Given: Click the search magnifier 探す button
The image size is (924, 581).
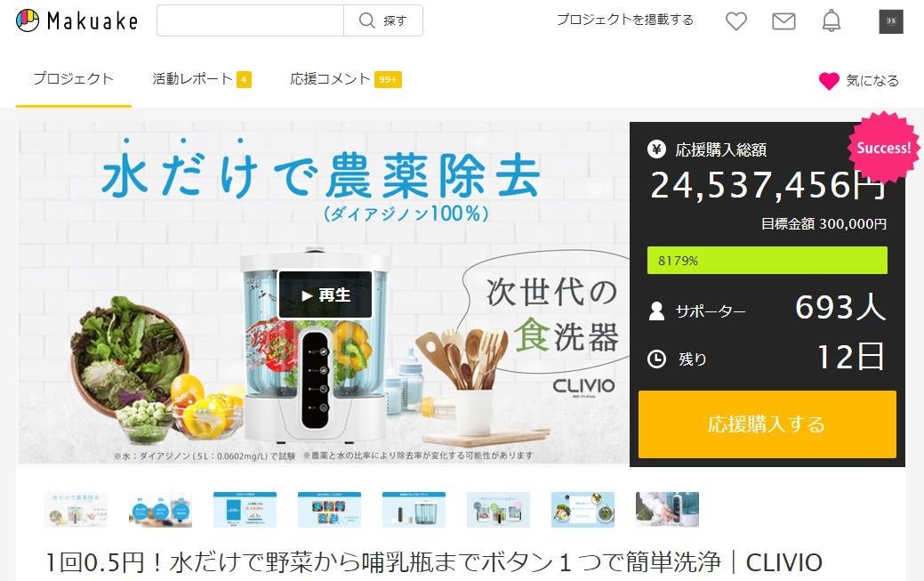Looking at the screenshot, I should pyautogui.click(x=383, y=20).
